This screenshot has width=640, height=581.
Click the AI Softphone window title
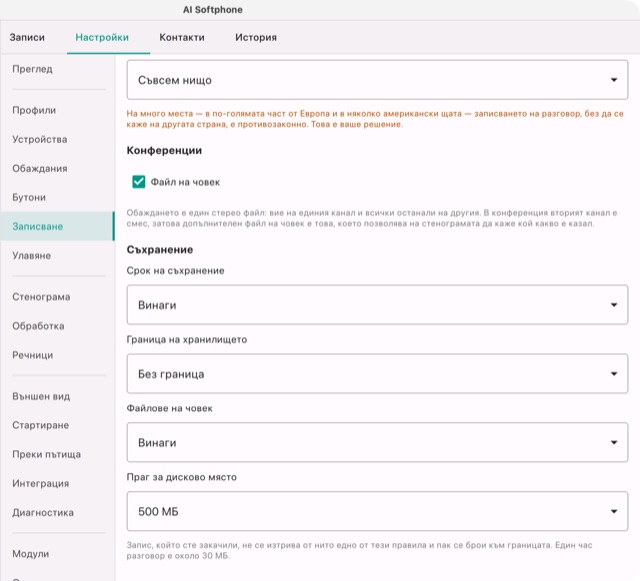(213, 10)
